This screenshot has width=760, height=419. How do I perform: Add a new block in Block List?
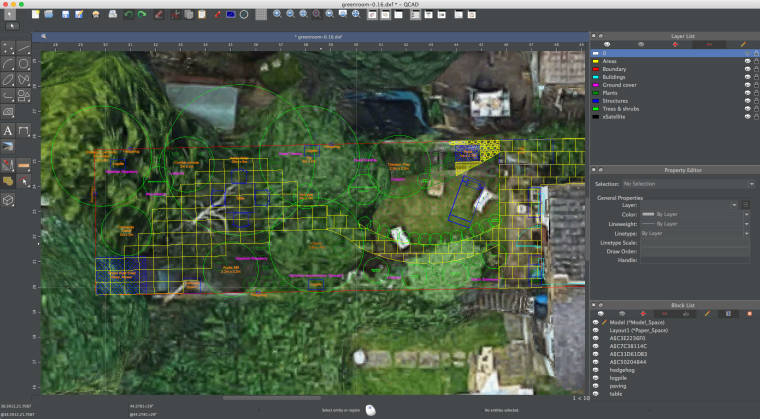(x=644, y=314)
